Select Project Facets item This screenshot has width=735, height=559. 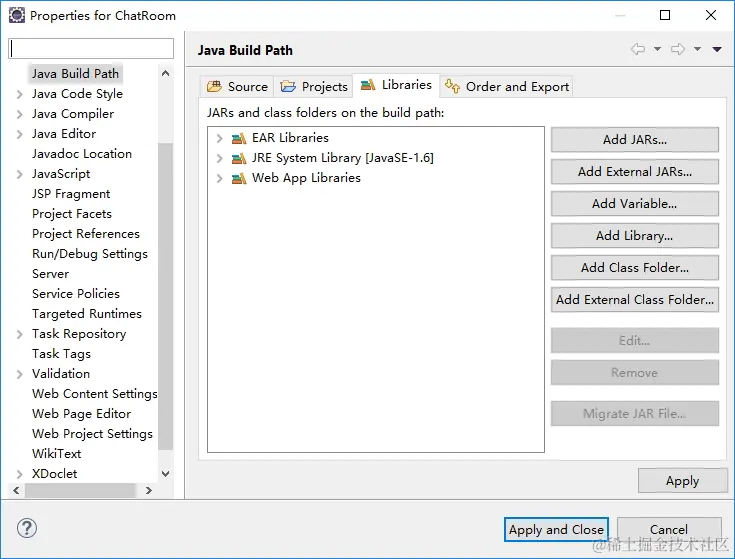72,214
